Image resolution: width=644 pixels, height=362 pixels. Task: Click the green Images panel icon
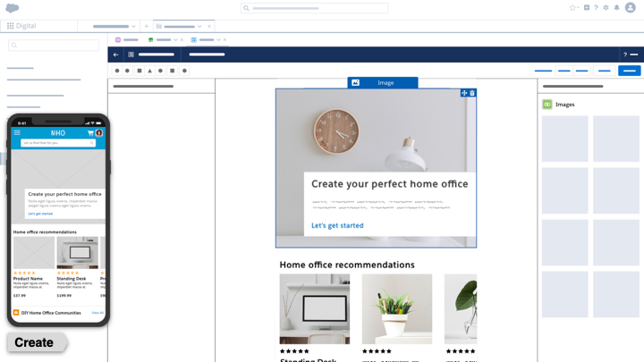[547, 105]
